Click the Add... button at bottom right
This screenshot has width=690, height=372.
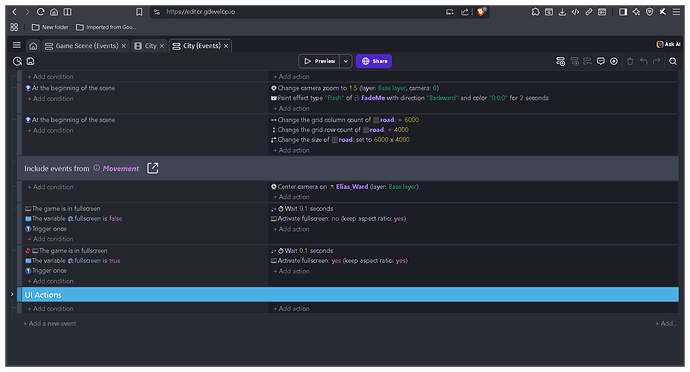pyautogui.click(x=666, y=324)
